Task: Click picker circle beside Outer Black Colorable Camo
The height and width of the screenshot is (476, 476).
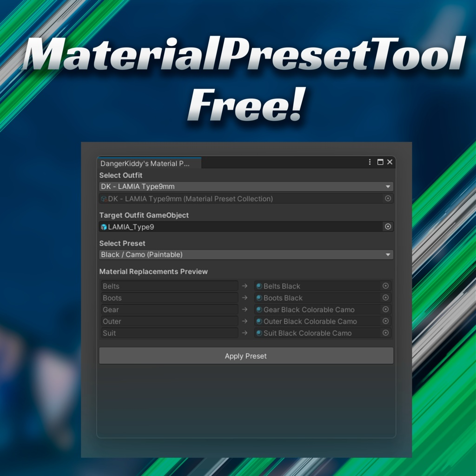Action: coord(385,321)
